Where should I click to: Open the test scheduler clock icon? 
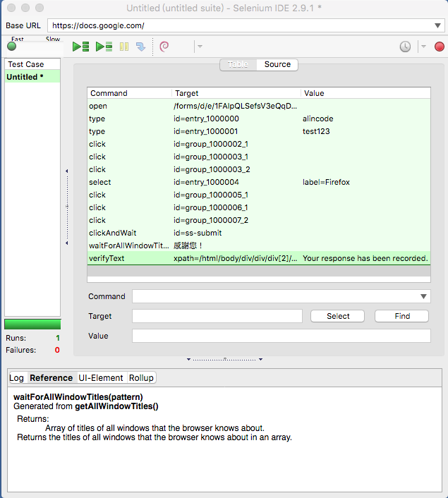coord(405,47)
